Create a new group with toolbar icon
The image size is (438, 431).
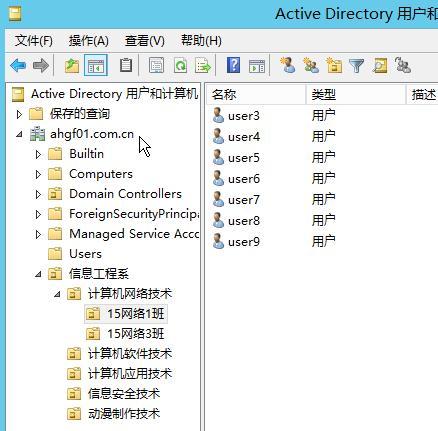pyautogui.click(x=311, y=65)
